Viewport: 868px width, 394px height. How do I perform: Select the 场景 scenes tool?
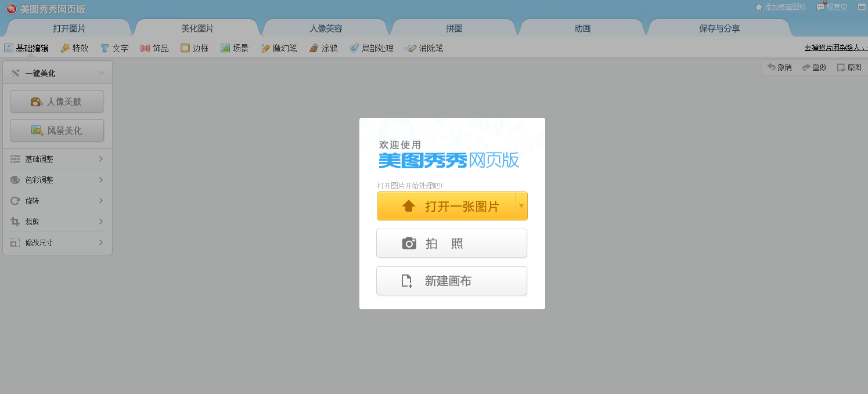click(235, 48)
